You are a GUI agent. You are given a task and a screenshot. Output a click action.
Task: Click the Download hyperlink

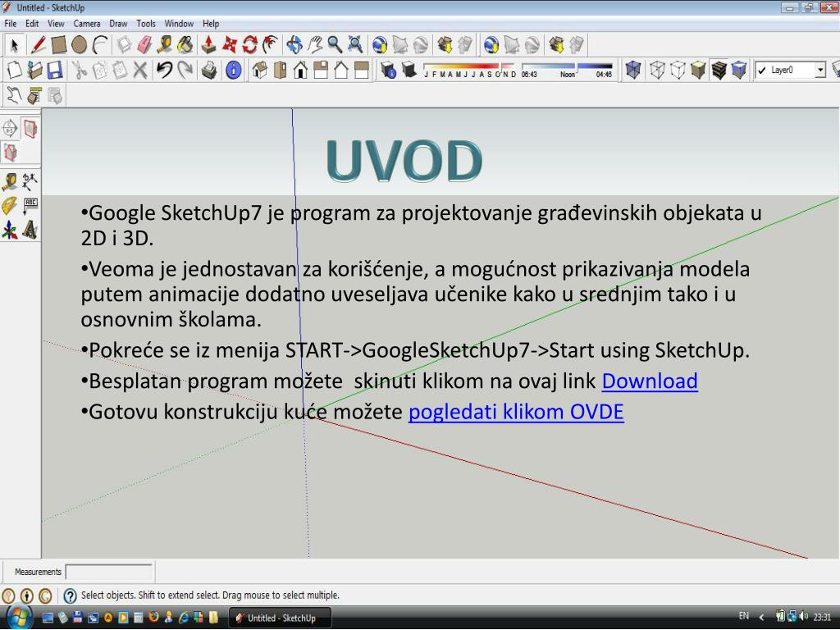650,381
